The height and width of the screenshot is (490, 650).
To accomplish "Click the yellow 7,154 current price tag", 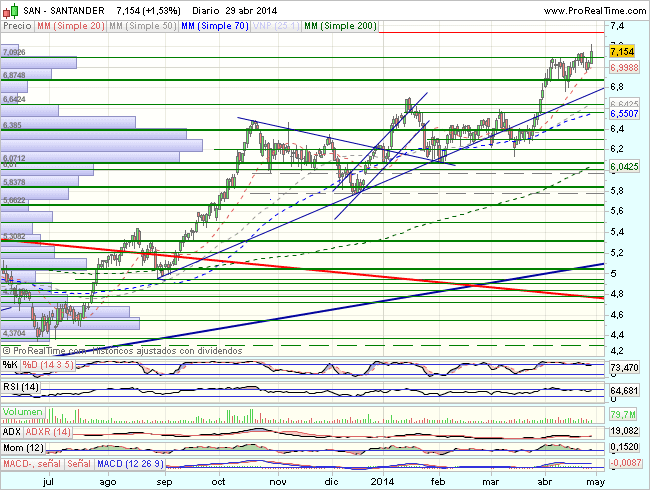I will pos(622,51).
